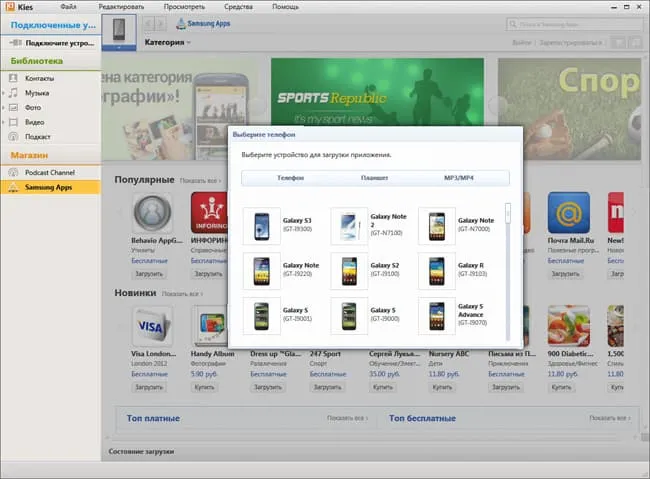Image resolution: width=650 pixels, height=479 pixels.
Task: Open the Podcast Channel store item
Action: click(51, 173)
